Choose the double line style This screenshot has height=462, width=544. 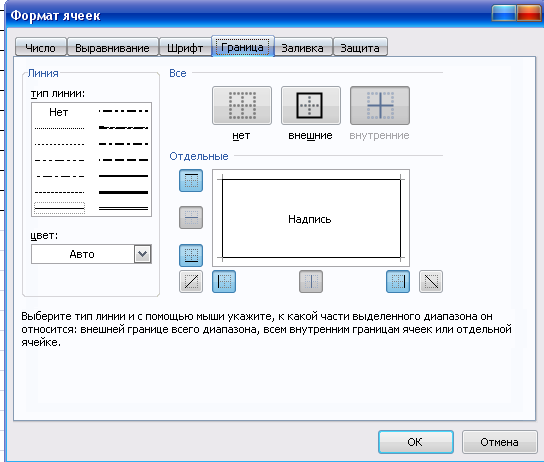pyautogui.click(x=124, y=208)
